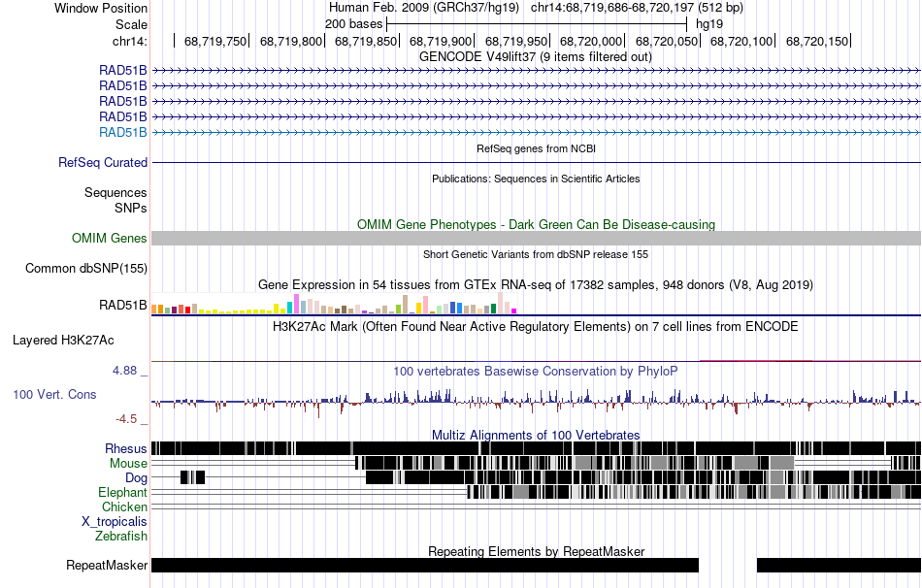Click the -4.5 PhyloP lower scale value
This screenshot has width=922, height=588.
(x=126, y=419)
